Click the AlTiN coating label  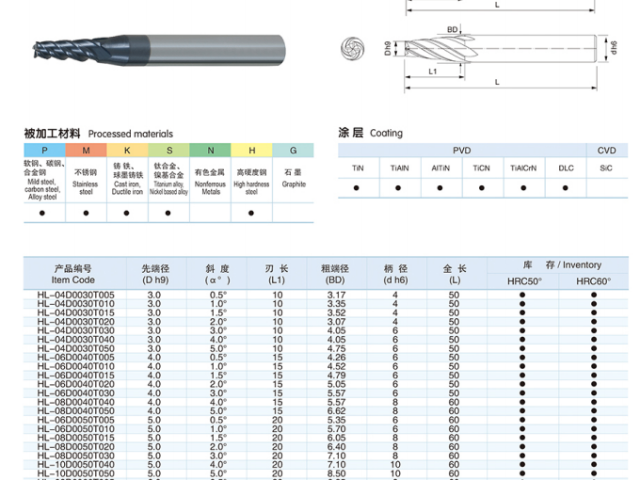coord(440,168)
